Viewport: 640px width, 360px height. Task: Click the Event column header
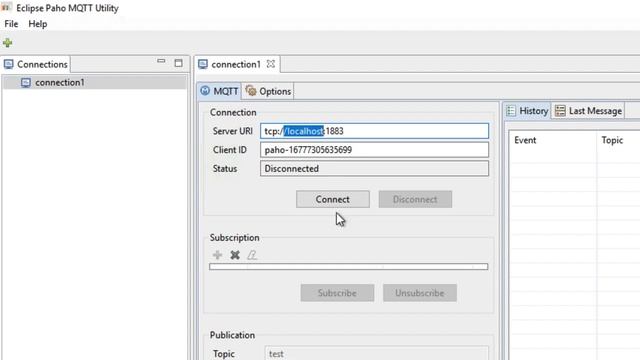[x=553, y=140]
